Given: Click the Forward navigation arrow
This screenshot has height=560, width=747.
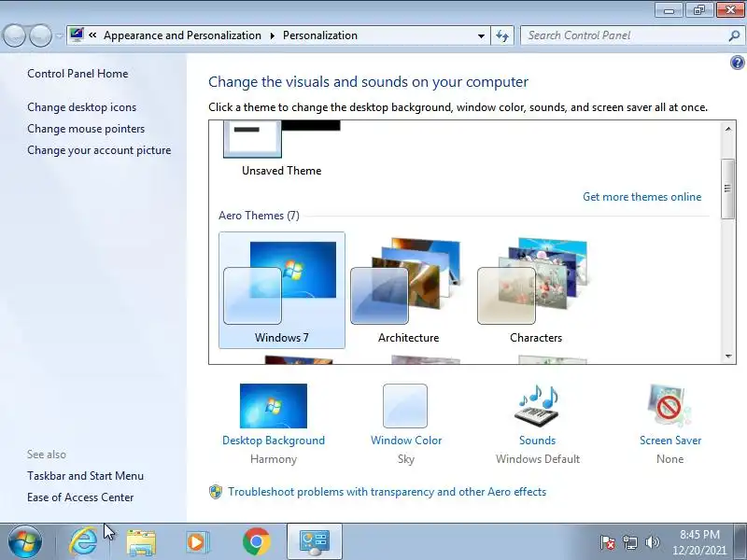Looking at the screenshot, I should click(x=40, y=35).
